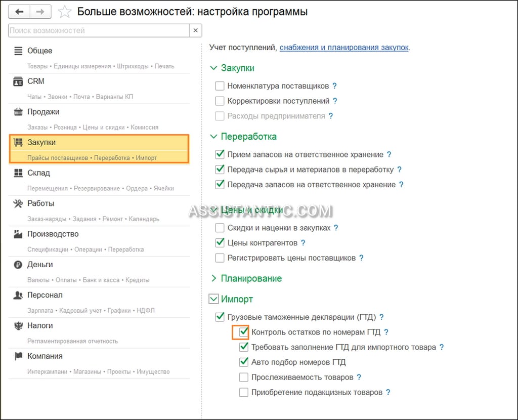Click the CRM section icon
Image resolution: width=518 pixels, height=420 pixels.
pyautogui.click(x=18, y=81)
